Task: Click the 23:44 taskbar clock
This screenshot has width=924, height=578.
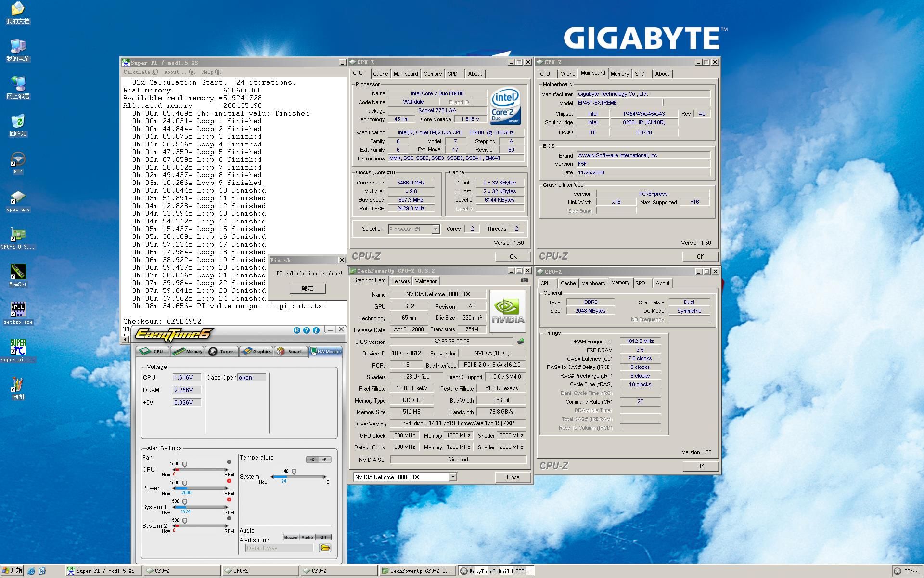Action: tap(911, 571)
